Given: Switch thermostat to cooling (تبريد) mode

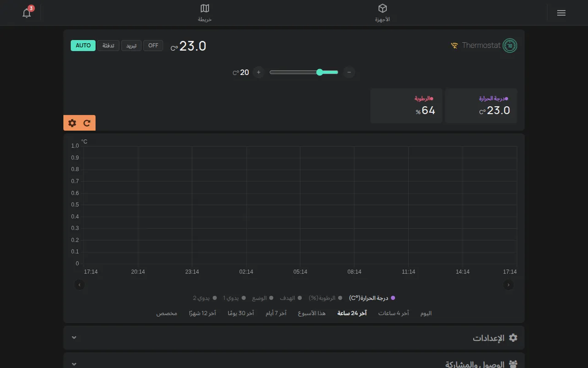Looking at the screenshot, I should (x=131, y=46).
